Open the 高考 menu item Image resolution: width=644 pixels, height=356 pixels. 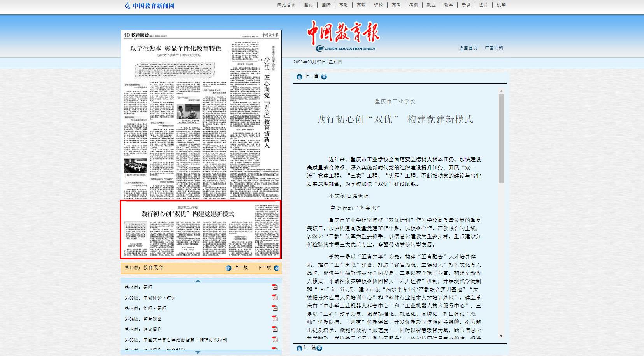[396, 5]
